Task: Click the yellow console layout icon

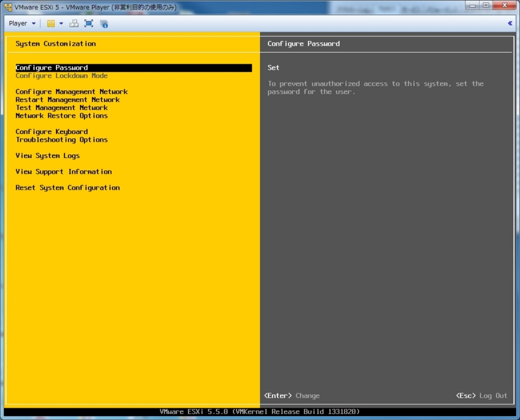Action: [x=52, y=23]
